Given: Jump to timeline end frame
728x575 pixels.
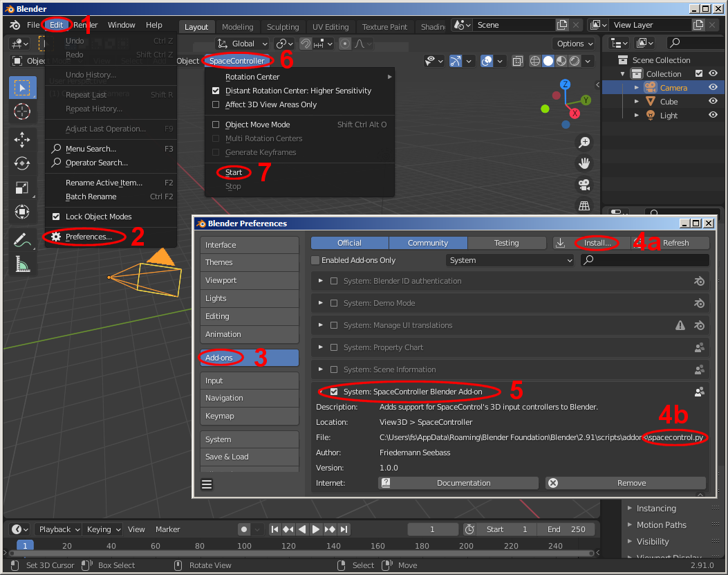Looking at the screenshot, I should click(x=344, y=529).
